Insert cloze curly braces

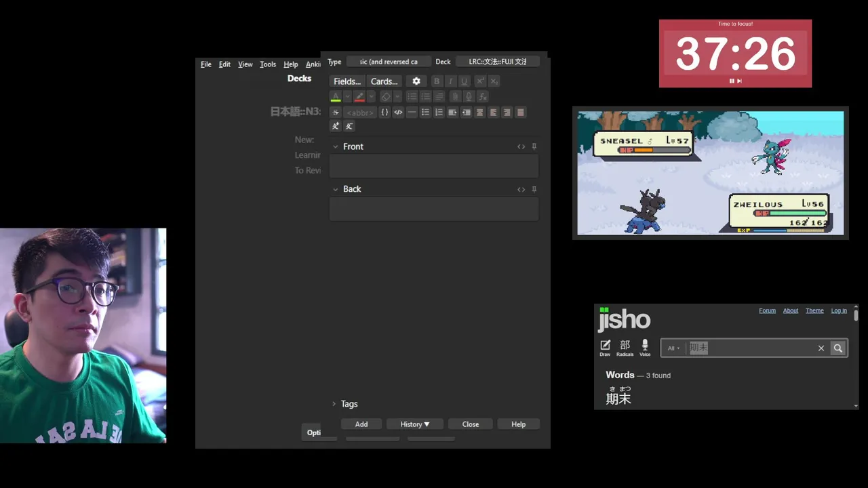point(384,113)
